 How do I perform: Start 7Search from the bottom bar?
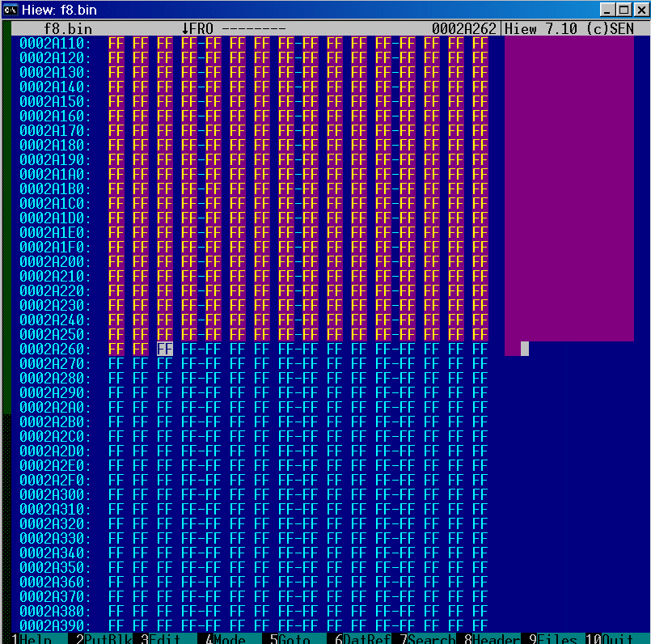point(424,638)
